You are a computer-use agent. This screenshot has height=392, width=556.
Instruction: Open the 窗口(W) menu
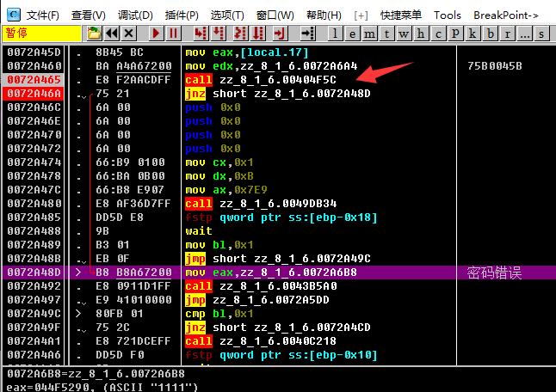click(275, 15)
